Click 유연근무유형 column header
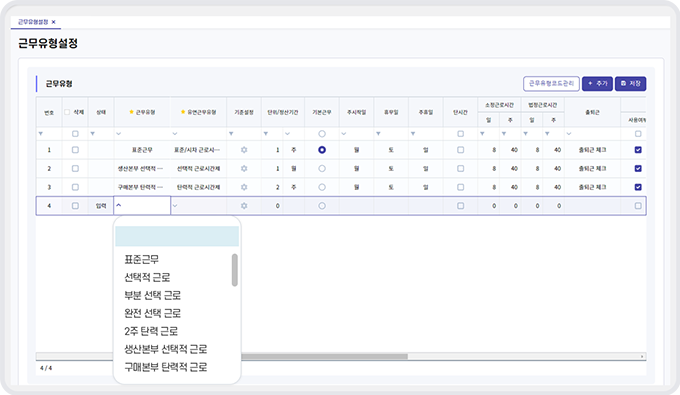 pyautogui.click(x=198, y=112)
